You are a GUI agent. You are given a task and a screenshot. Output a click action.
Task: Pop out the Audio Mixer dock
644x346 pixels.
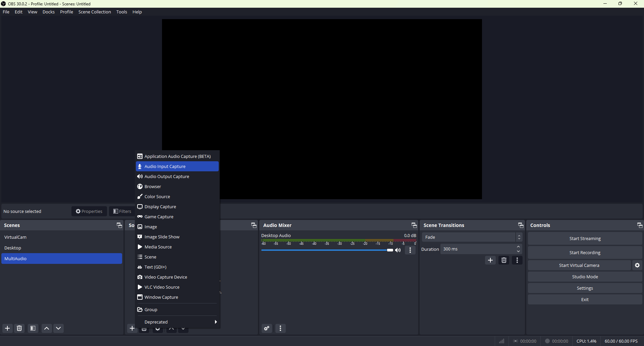414,225
